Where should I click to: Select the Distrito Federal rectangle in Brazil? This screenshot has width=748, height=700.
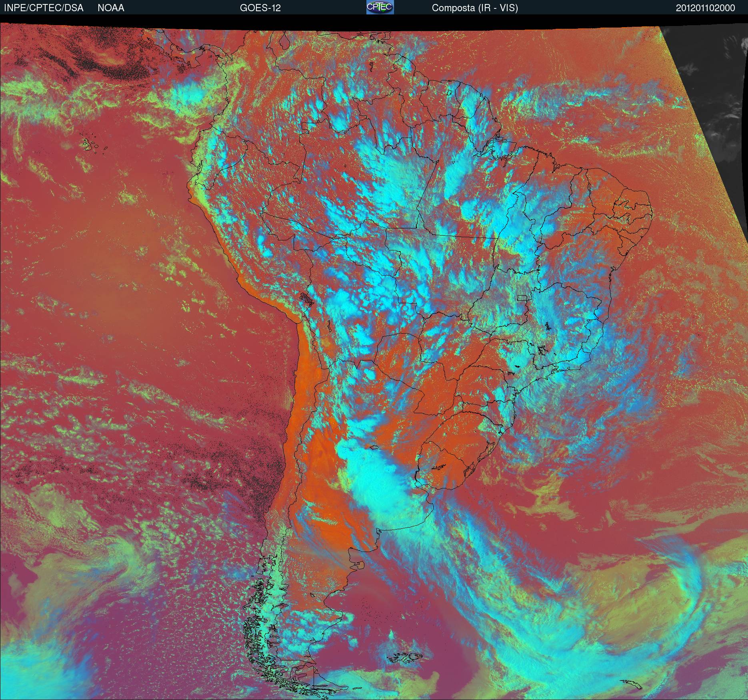click(522, 298)
